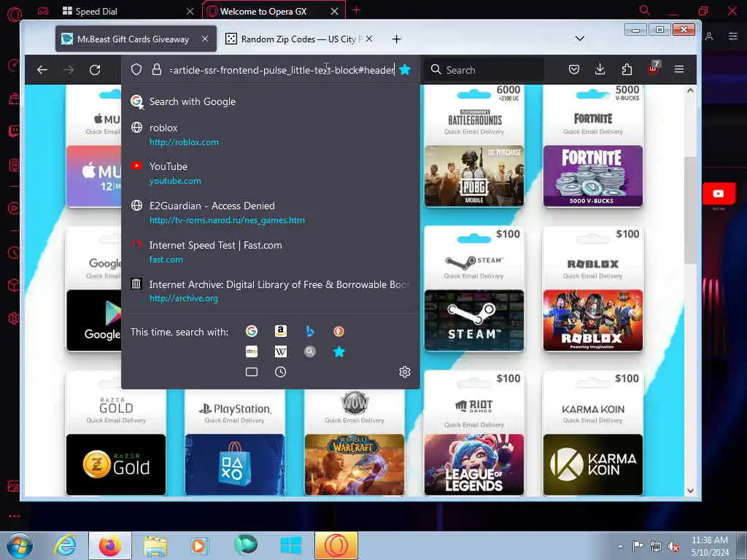Reload the page in Firefox
The height and width of the screenshot is (560, 747).
[x=95, y=70]
